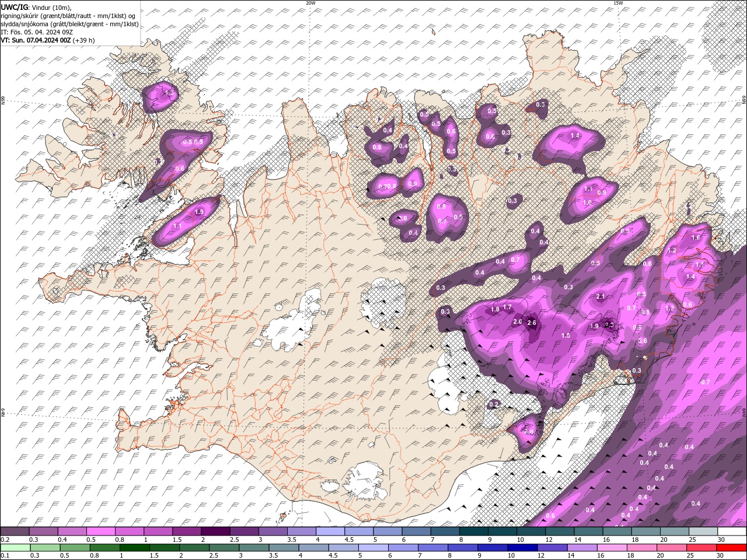Click the header line 'UWC/IG: Vindur (10m),'

click(x=36, y=7)
